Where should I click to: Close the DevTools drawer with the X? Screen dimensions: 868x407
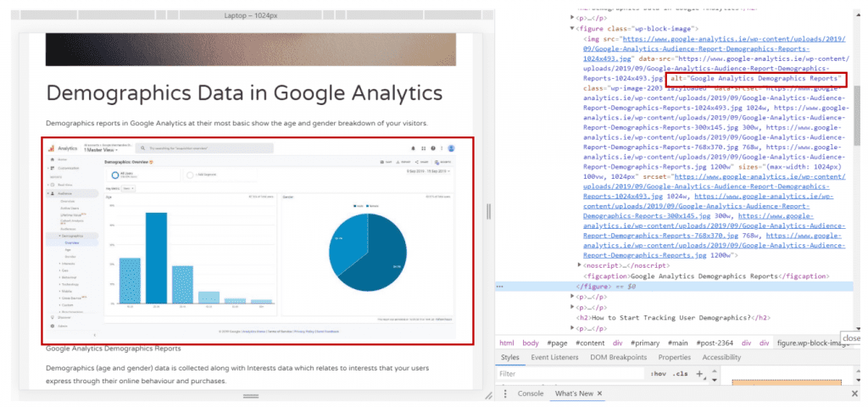[854, 393]
